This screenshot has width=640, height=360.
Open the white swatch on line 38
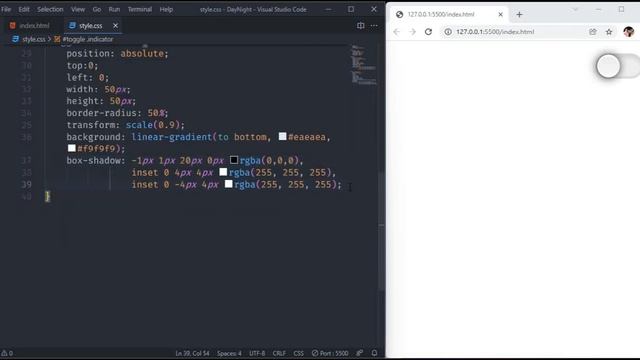pyautogui.click(x=223, y=172)
